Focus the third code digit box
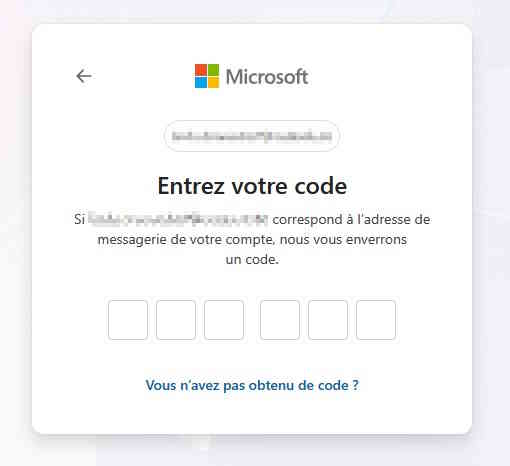Viewport: 510px width, 466px height. point(224,320)
